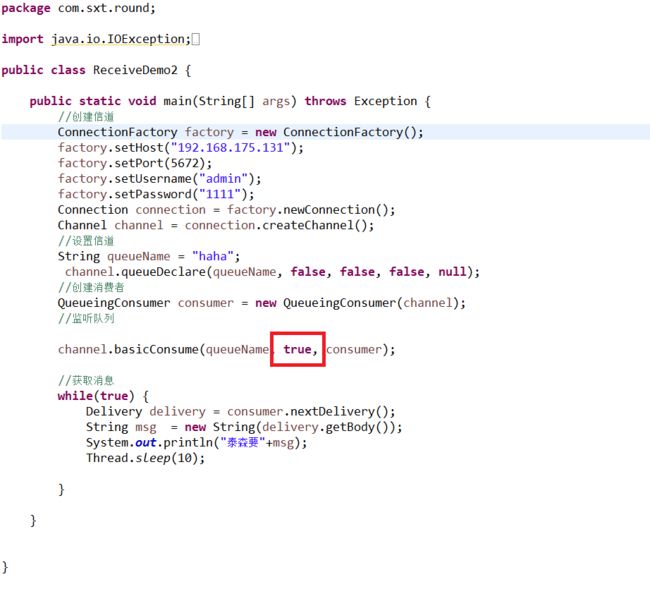650x589 pixels.
Task: Click the 'factory.setPort(5672);' line
Action: (135, 163)
